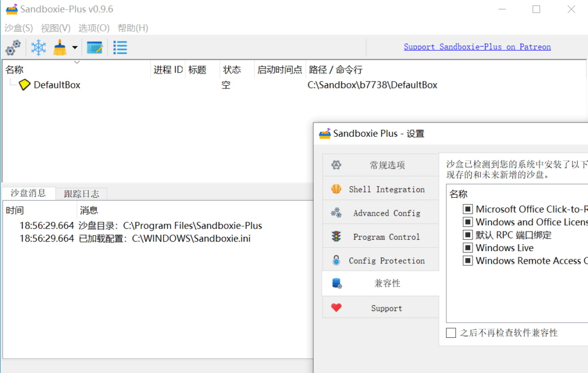
Task: Click the gears settings toolbar icon
Action: 13,48
